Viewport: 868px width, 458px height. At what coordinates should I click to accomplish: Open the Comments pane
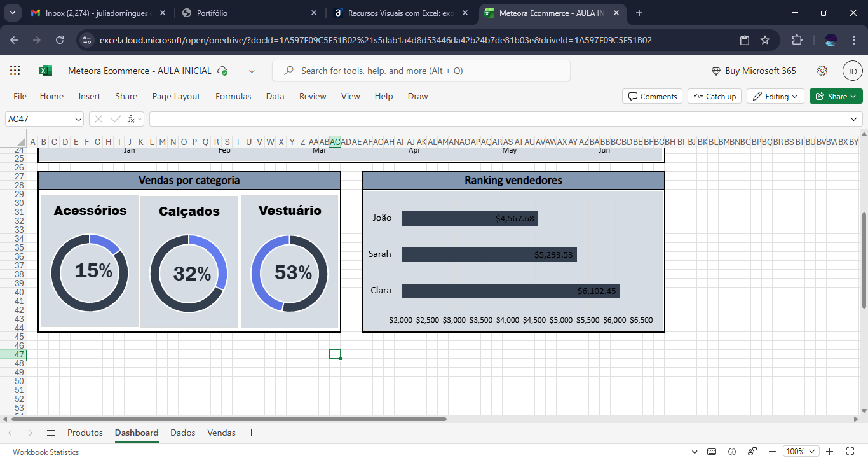[652, 96]
